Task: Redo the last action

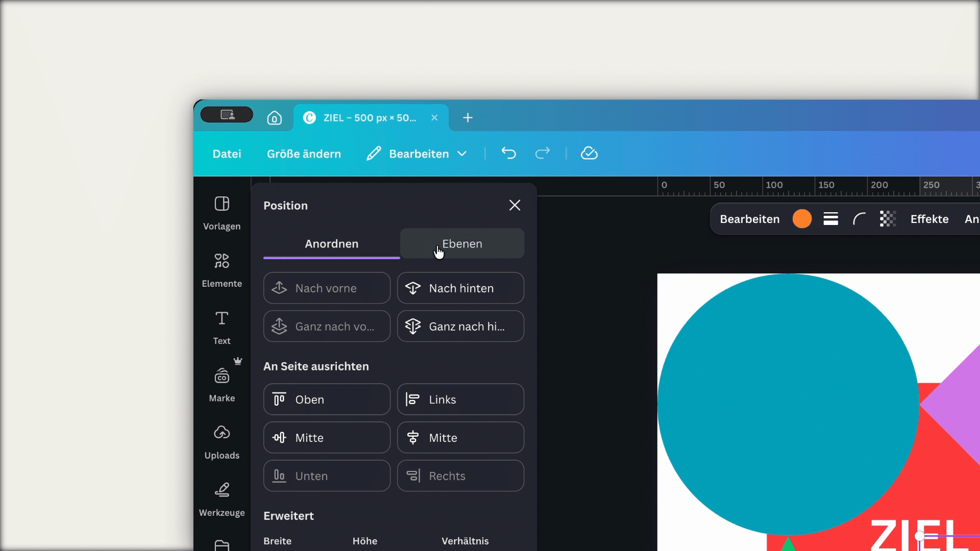Action: (x=542, y=153)
